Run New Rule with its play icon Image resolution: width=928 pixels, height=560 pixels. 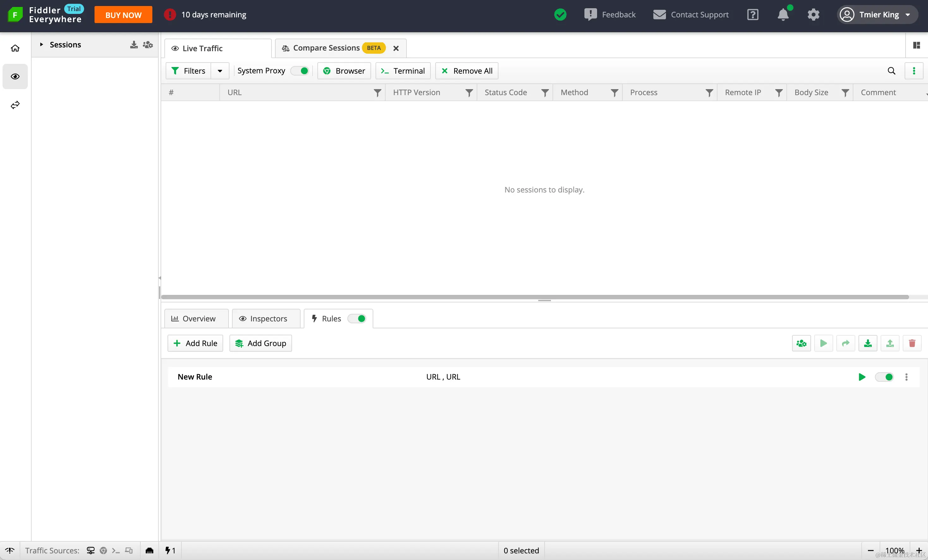(862, 377)
